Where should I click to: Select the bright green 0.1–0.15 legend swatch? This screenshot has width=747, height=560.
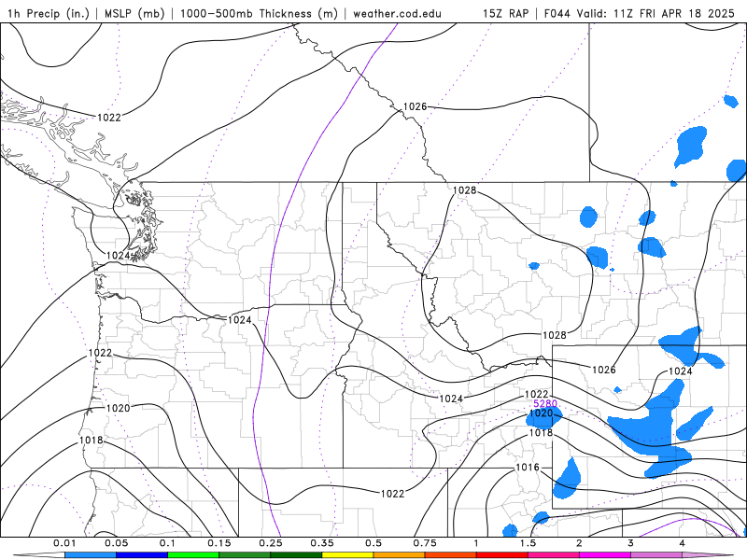193,555
